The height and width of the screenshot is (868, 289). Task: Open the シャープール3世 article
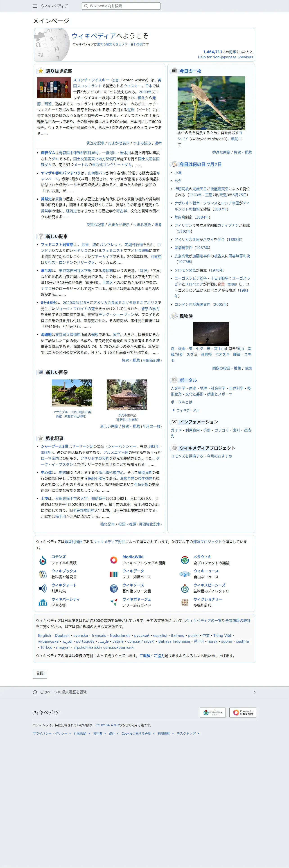[54, 446]
